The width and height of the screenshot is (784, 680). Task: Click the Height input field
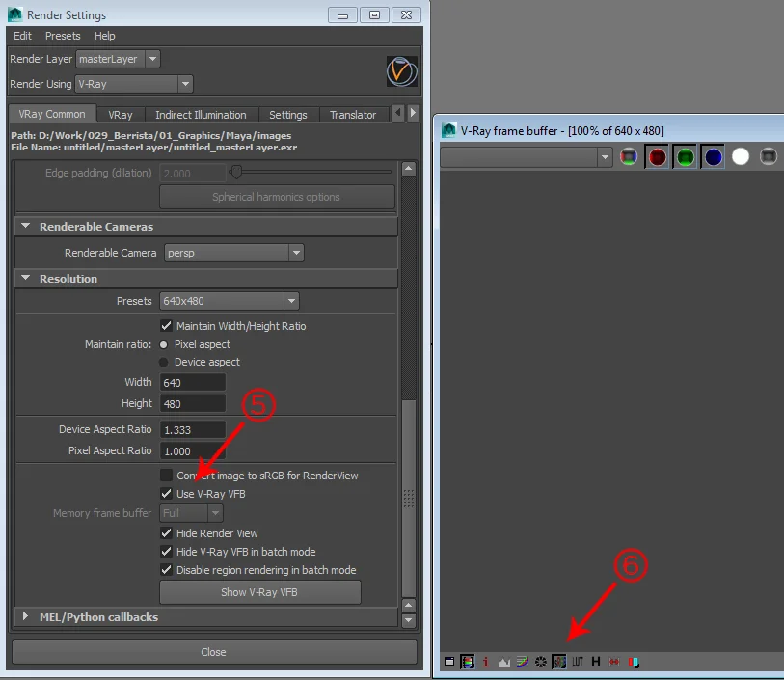pos(193,403)
